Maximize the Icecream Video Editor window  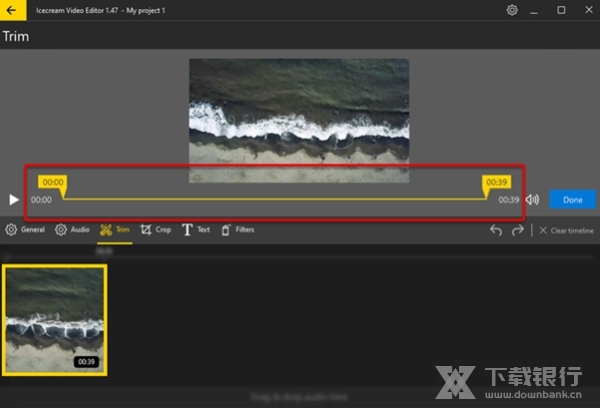pyautogui.click(x=561, y=10)
